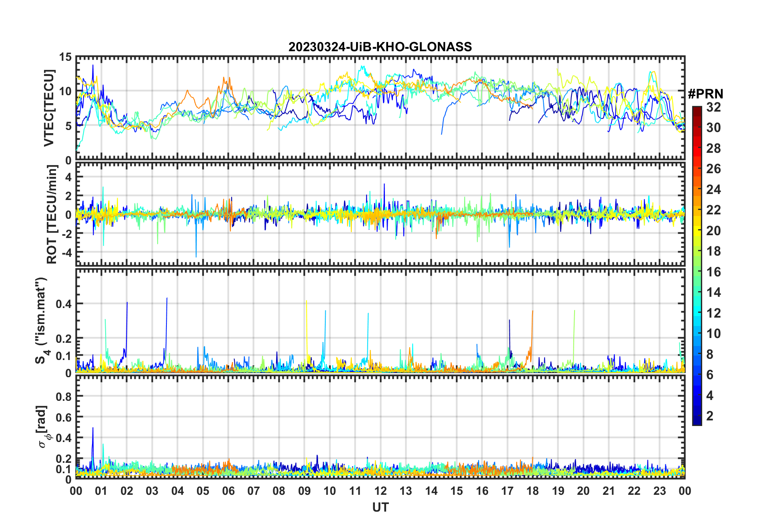The image size is (761, 532).
Task: Click sigma-phi y-axis tick label 0.6
Action: 64,417
